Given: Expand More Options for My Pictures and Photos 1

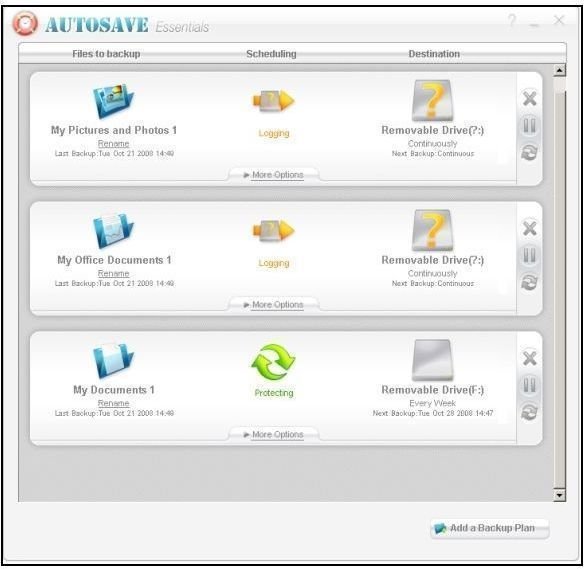Looking at the screenshot, I should [x=274, y=175].
